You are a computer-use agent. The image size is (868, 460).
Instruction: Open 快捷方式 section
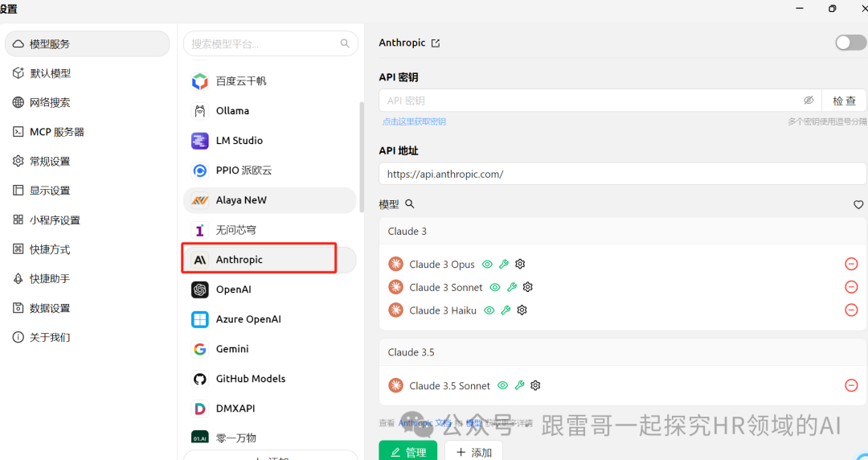click(87, 249)
